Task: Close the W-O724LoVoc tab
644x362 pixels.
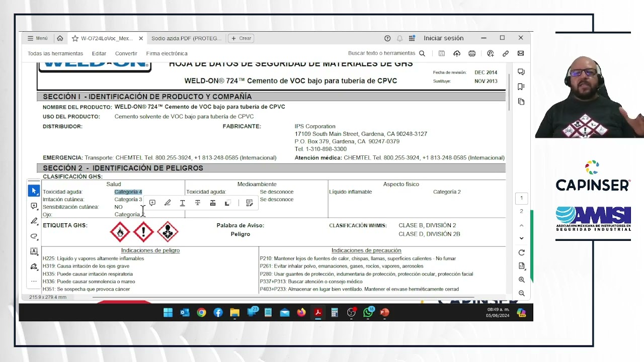Action: 141,38
